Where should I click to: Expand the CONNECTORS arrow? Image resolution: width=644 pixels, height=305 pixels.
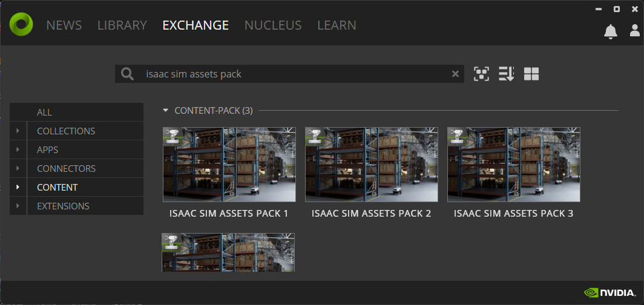[18, 169]
